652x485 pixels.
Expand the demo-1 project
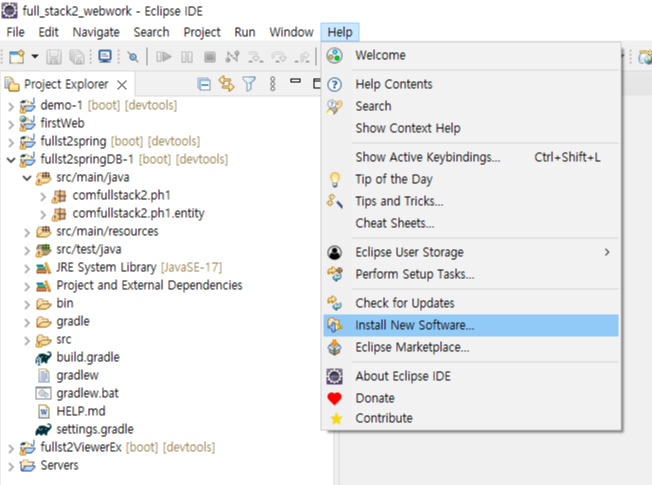click(11, 106)
